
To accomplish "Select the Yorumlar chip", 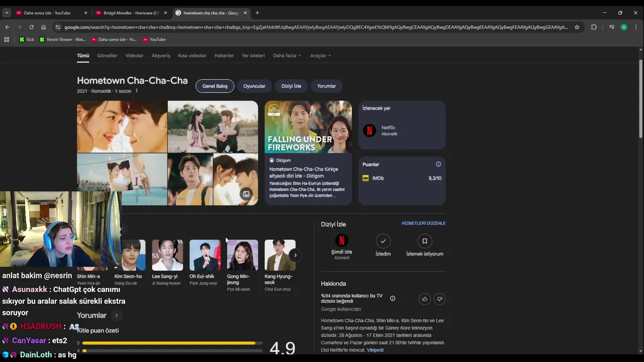I will pos(327,86).
